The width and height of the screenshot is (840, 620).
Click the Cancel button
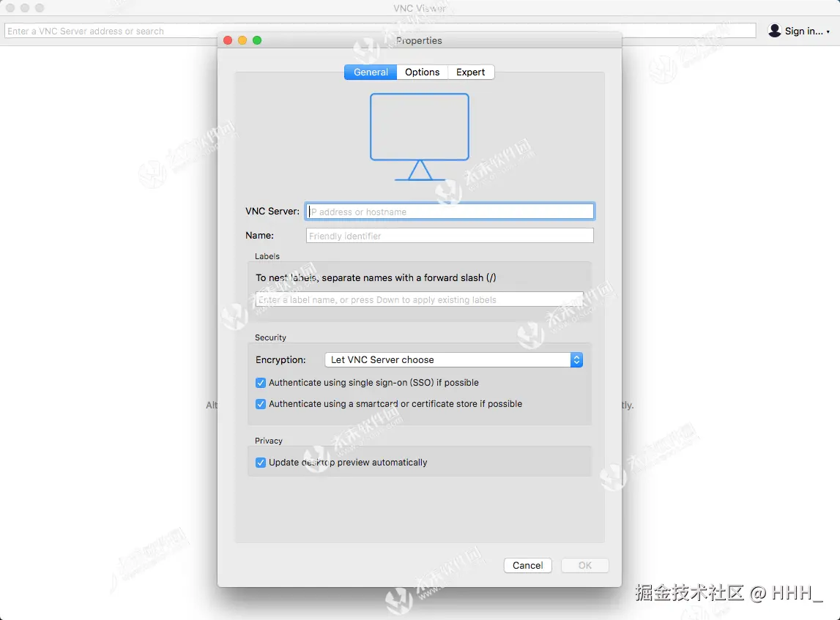click(528, 565)
